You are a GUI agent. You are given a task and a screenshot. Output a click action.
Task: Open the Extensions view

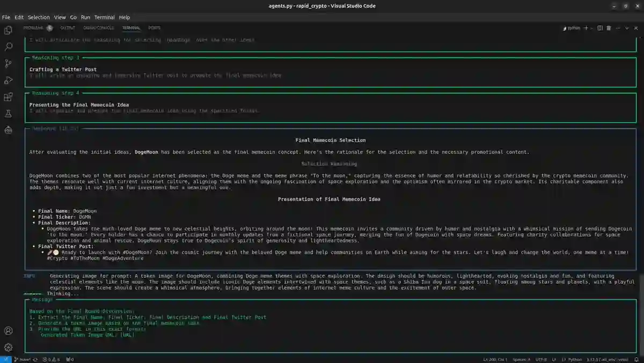tap(8, 97)
